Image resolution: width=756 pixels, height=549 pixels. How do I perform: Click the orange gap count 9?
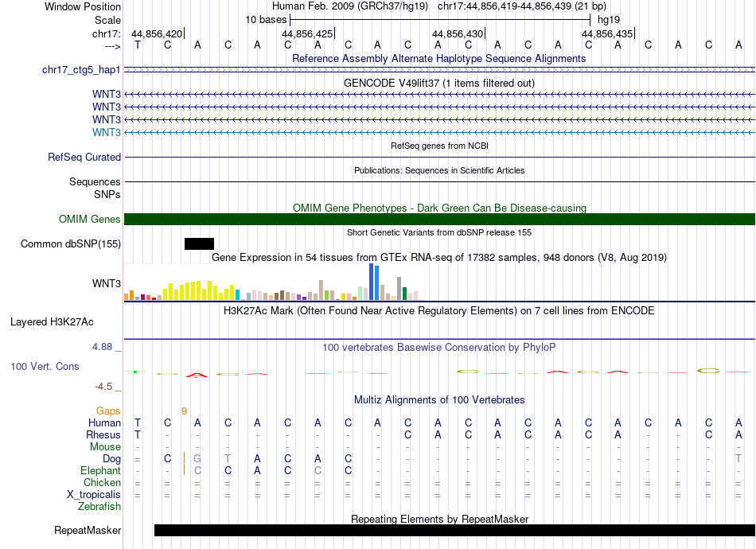pyautogui.click(x=184, y=411)
